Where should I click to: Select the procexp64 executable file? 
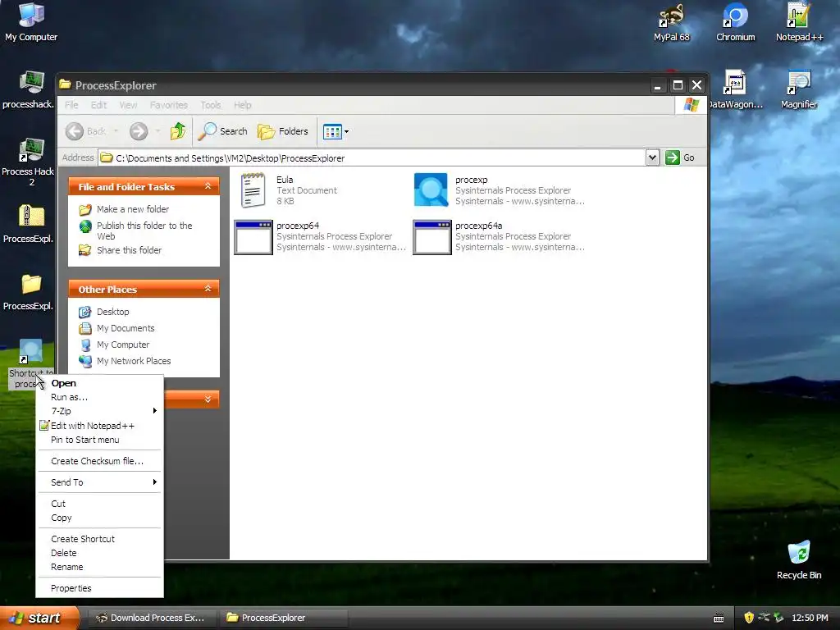point(320,236)
